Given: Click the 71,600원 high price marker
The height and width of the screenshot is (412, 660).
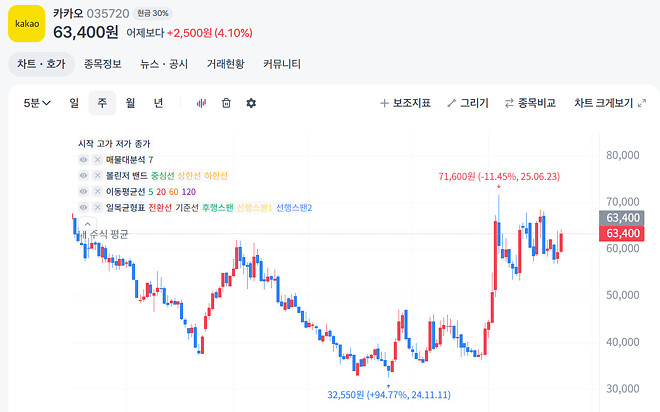Looking at the screenshot, I should coord(499,176).
